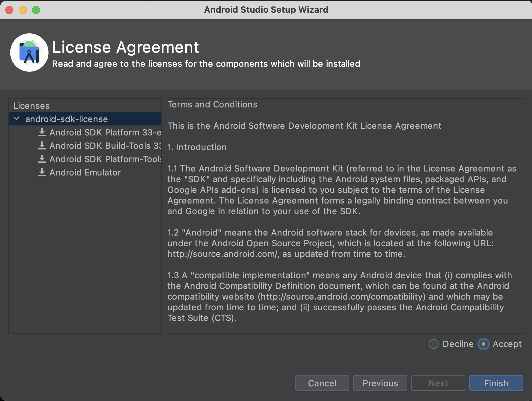Click download icon beside Android SDK Platform 33

point(42,132)
